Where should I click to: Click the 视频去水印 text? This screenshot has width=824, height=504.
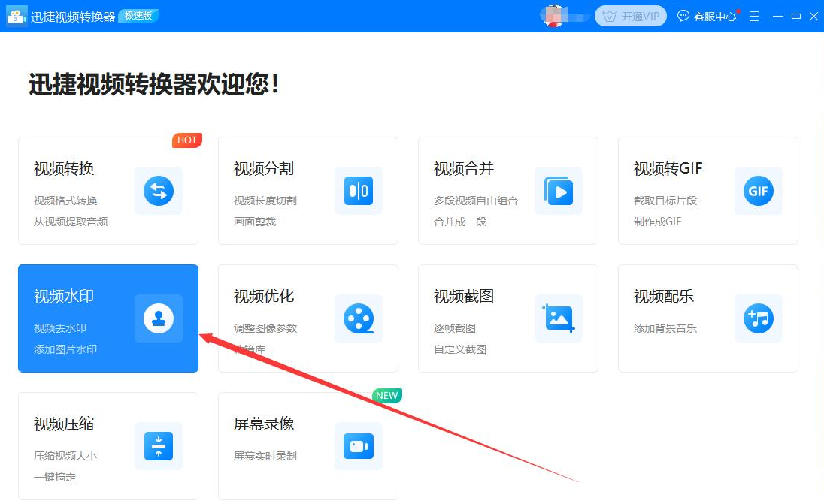[60, 328]
